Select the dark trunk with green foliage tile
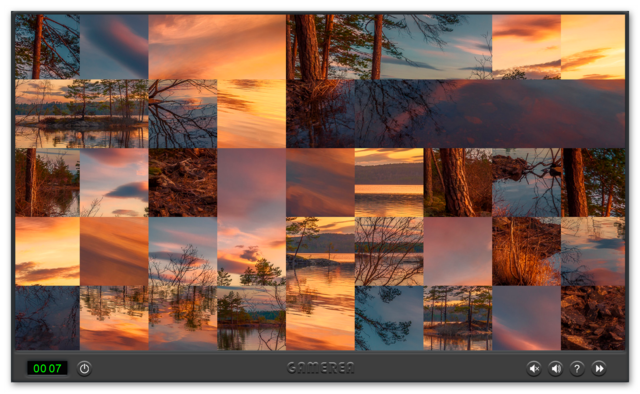This screenshot has width=640, height=394. pyautogui.click(x=593, y=183)
